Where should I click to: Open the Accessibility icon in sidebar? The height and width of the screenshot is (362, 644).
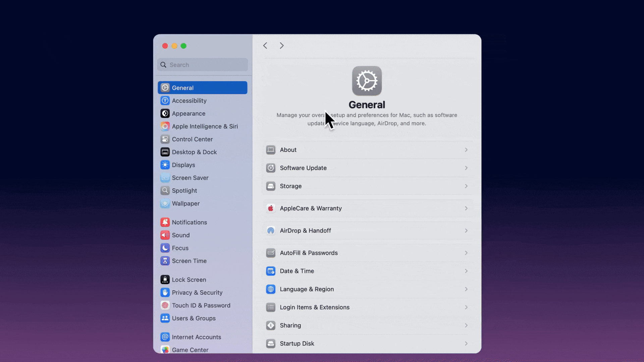tap(165, 101)
